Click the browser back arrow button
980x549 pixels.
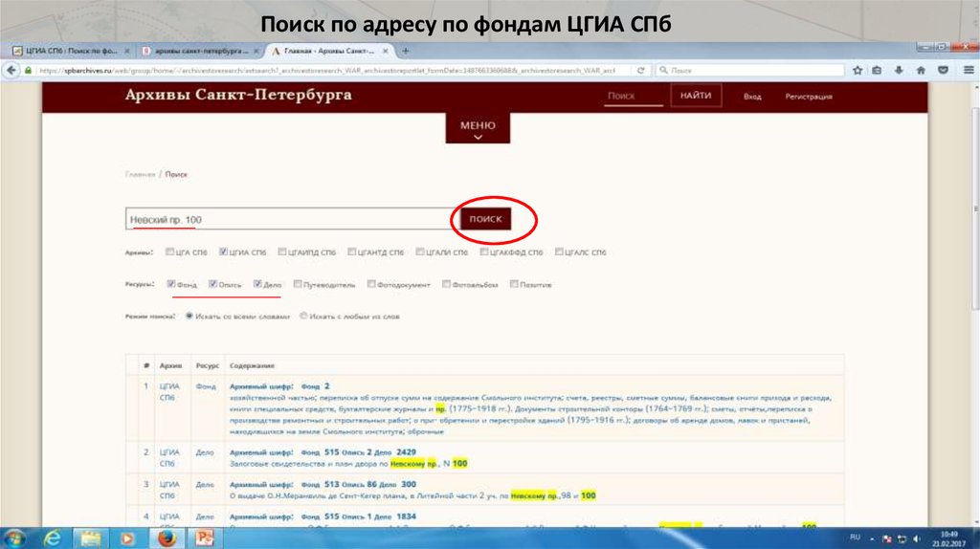pyautogui.click(x=11, y=70)
